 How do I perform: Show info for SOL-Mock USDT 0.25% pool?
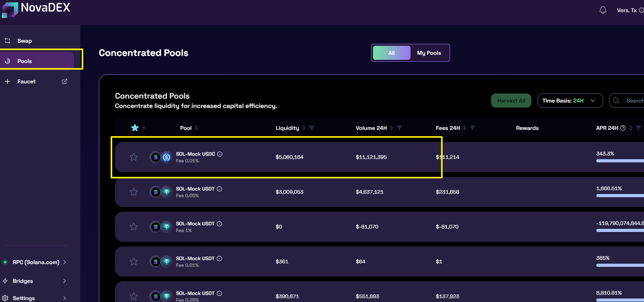pos(219,293)
